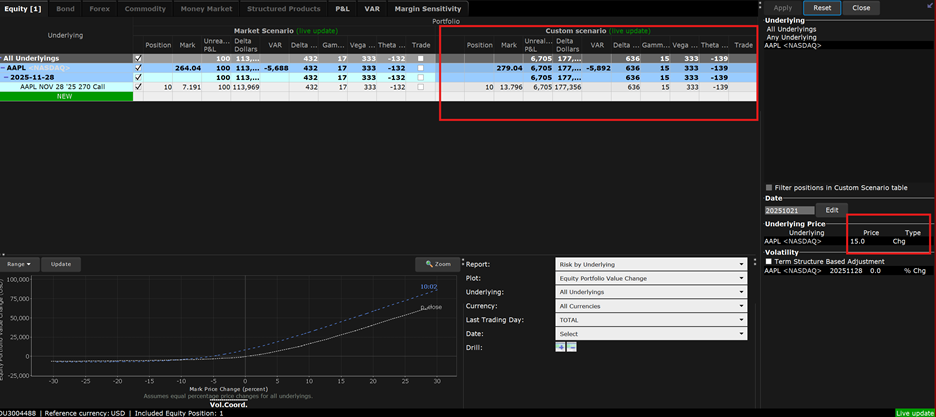Toggle the All Underlyings row checkbox
The width and height of the screenshot is (936, 417).
click(138, 59)
